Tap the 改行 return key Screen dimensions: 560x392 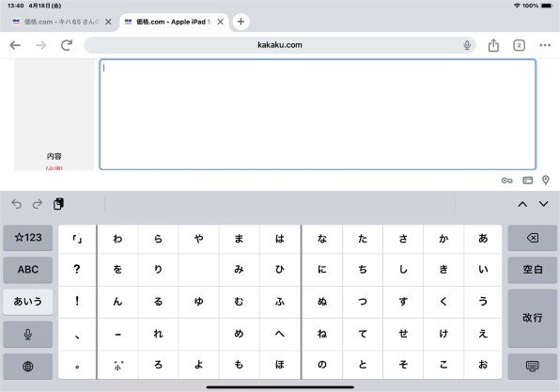[x=532, y=318]
